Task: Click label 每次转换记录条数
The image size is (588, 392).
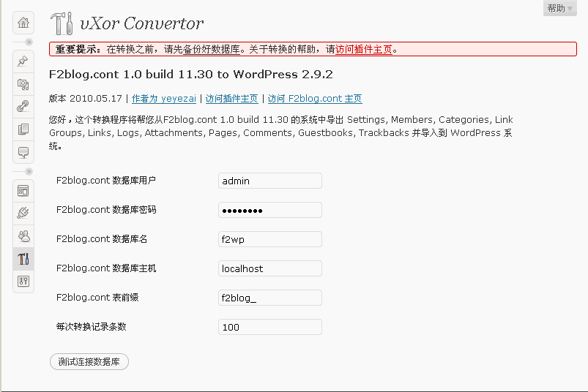Action: [91, 326]
